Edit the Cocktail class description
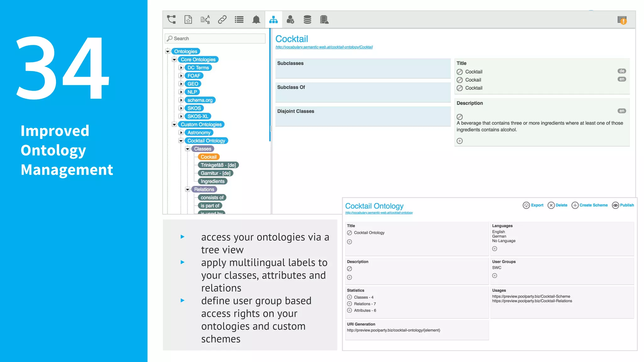The width and height of the screenshot is (644, 362). pyautogui.click(x=460, y=117)
